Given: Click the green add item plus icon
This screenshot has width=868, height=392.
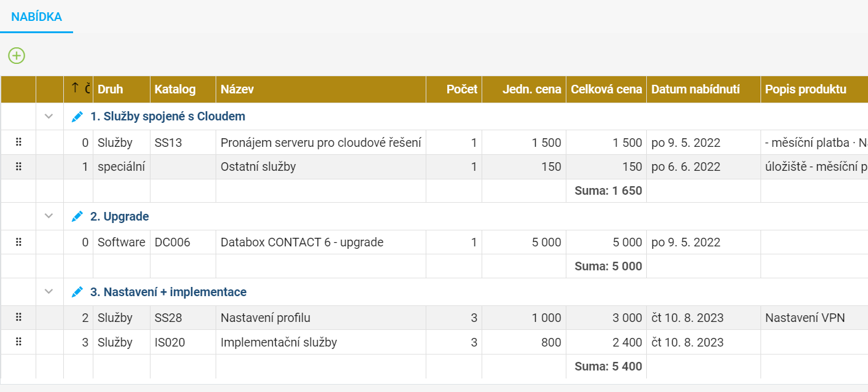Looking at the screenshot, I should 17,56.
